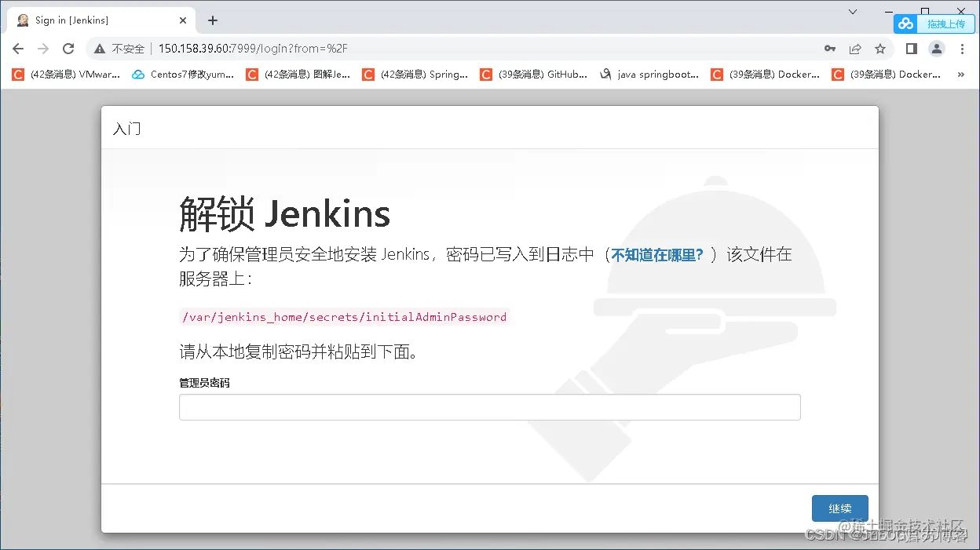The image size is (980, 550).
Task: Click the initialAdminPassword file path text
Action: pos(344,317)
